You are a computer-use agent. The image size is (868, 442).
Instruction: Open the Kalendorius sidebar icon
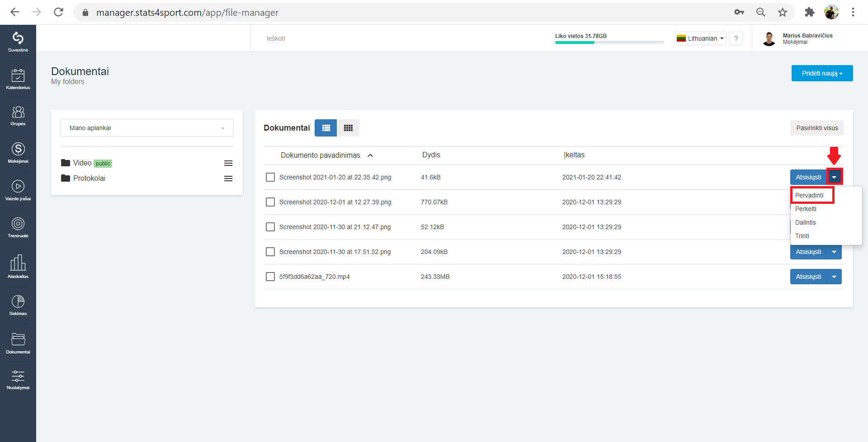coord(18,79)
